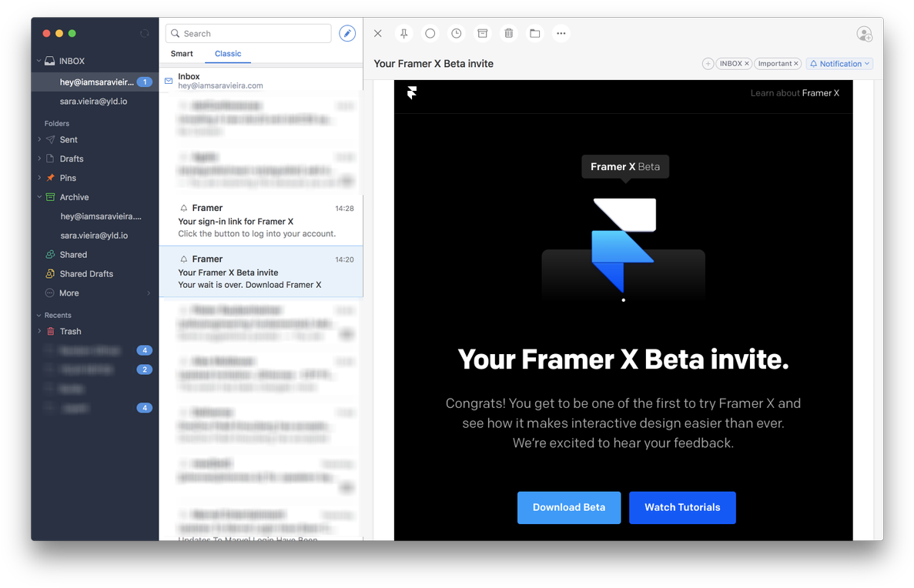Click the Download Beta button
914x588 pixels.
coord(569,508)
